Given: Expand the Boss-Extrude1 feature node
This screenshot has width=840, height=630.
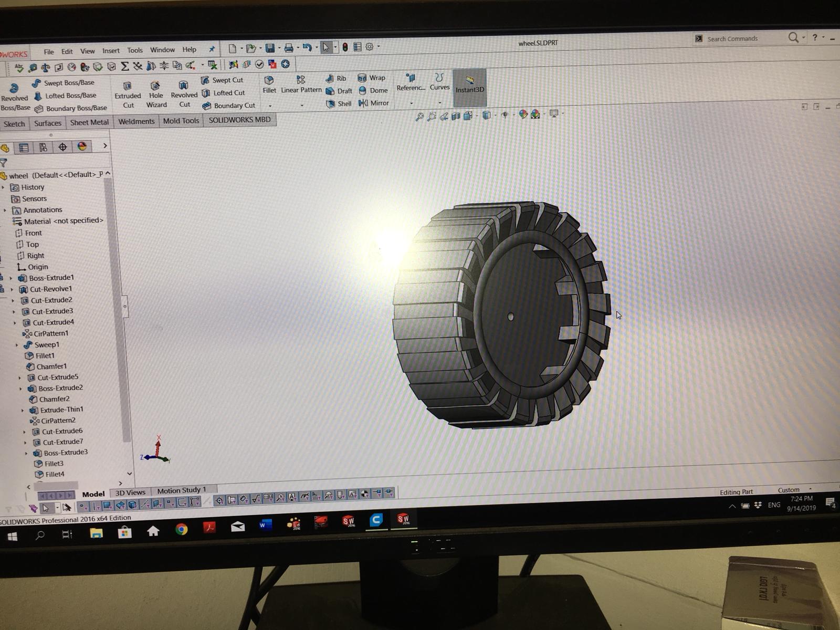Looking at the screenshot, I should [x=10, y=278].
